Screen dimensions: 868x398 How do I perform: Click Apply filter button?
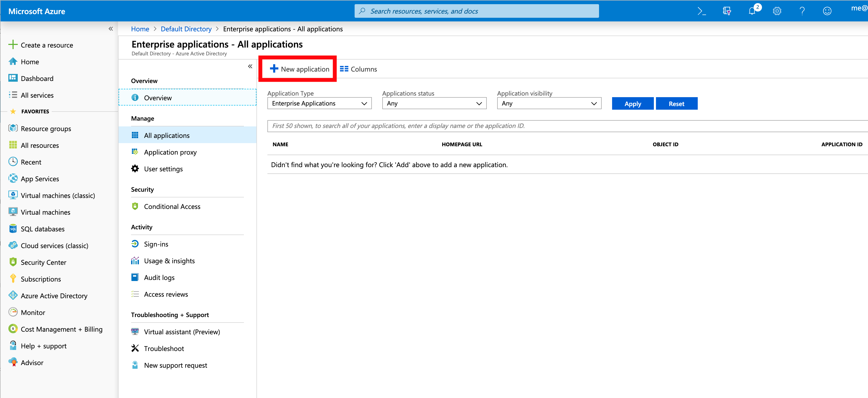point(633,103)
